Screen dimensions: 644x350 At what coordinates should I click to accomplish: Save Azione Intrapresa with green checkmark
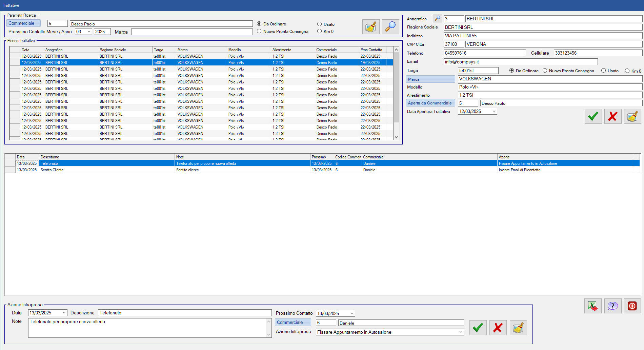(478, 328)
